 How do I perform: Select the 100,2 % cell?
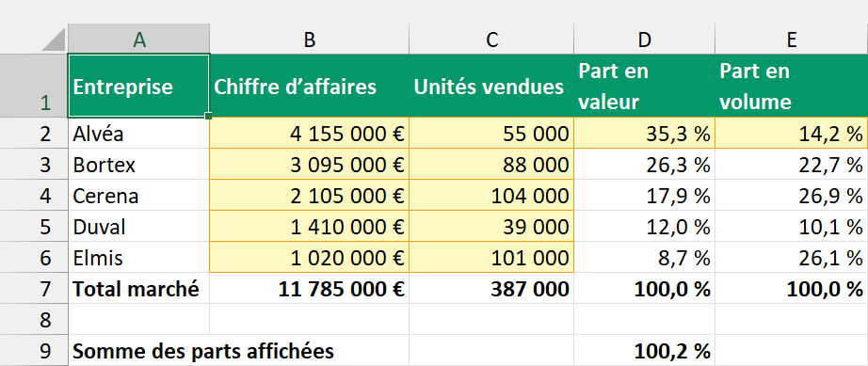pyautogui.click(x=644, y=350)
